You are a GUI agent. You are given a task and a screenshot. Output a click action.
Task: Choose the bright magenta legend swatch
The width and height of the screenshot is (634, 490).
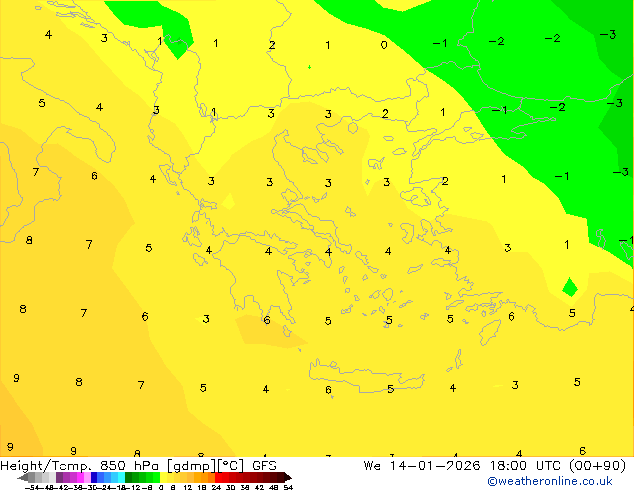pos(80,477)
